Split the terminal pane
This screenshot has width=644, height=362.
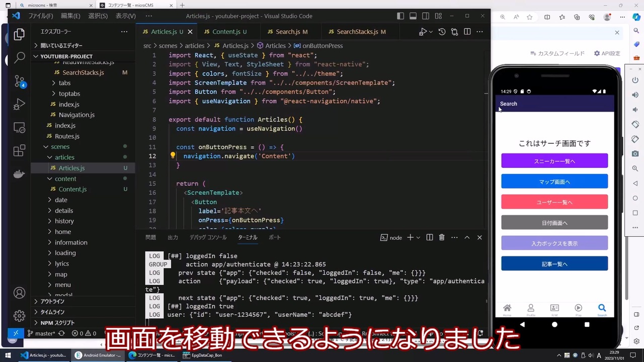pyautogui.click(x=429, y=237)
